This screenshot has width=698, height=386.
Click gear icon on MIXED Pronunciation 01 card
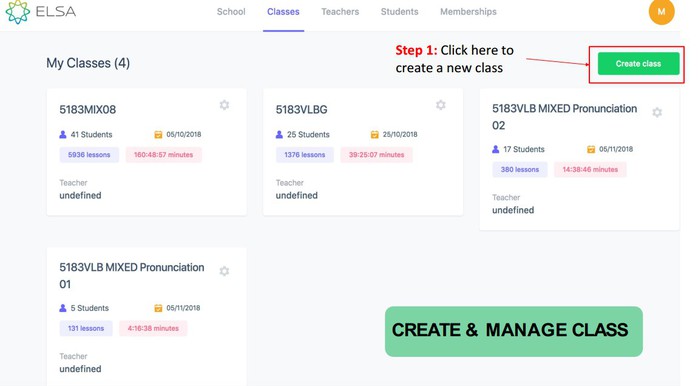pyautogui.click(x=224, y=271)
